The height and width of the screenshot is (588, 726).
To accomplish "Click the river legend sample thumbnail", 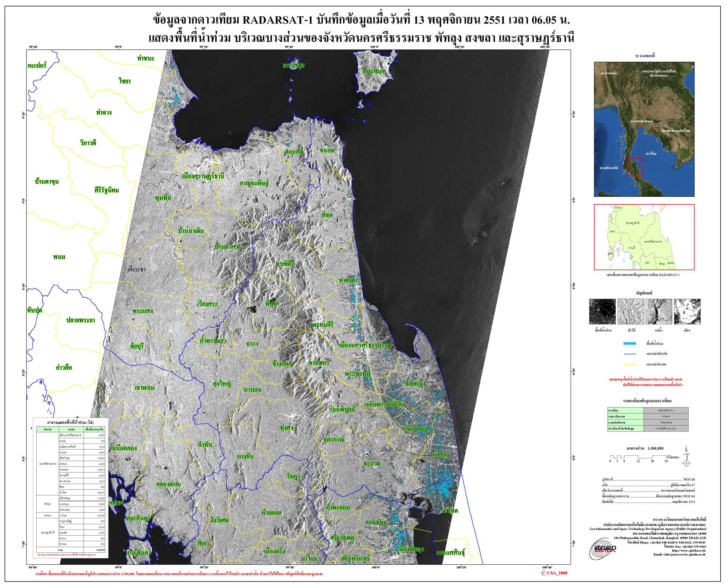I will tap(659, 311).
